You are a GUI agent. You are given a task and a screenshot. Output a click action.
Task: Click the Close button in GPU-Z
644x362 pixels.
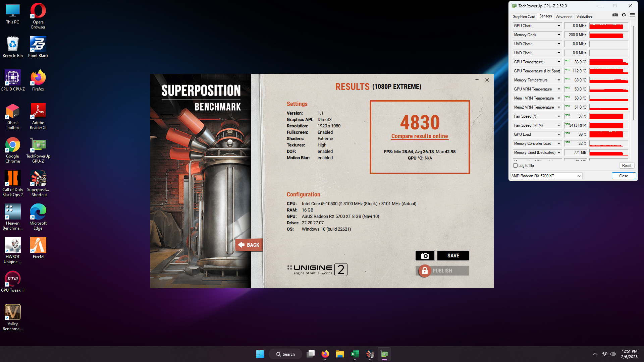624,176
